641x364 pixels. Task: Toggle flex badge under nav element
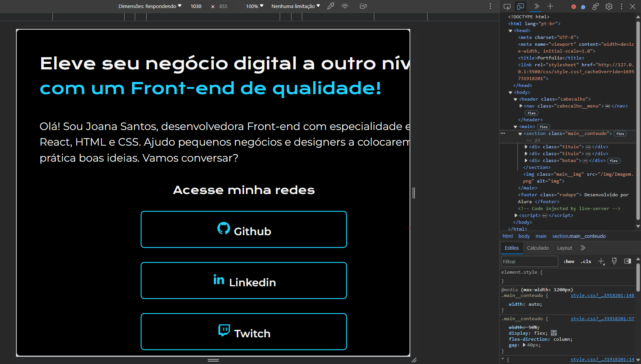(x=532, y=113)
